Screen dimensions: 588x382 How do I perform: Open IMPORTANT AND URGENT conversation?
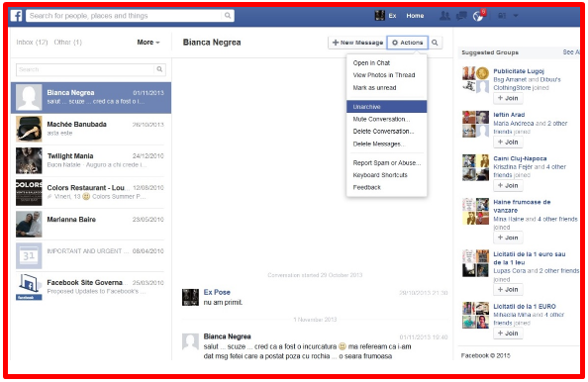91,255
